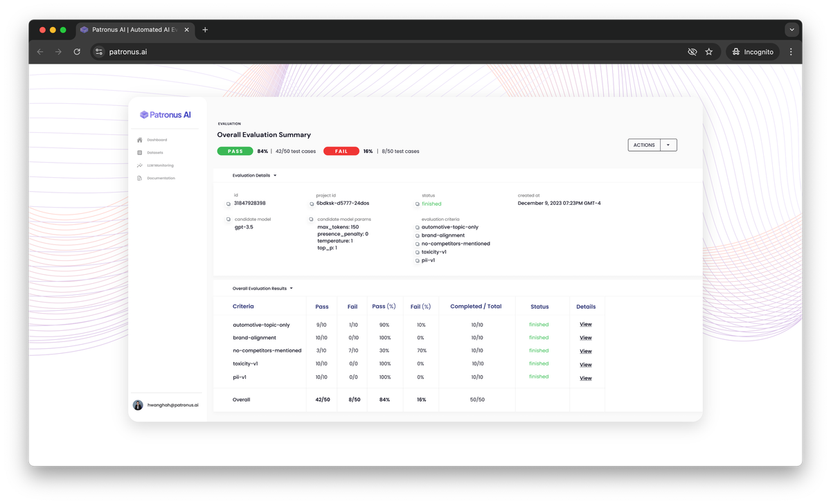
Task: Click icon beside pii-v1 criterion
Action: tap(417, 261)
